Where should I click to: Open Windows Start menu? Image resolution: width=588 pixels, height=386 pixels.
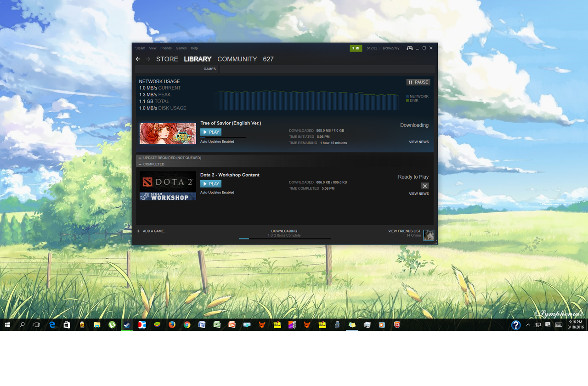coord(7,324)
